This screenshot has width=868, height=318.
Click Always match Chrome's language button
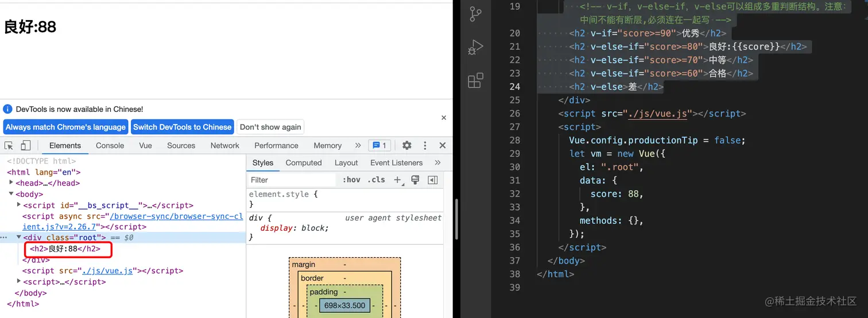tap(65, 127)
